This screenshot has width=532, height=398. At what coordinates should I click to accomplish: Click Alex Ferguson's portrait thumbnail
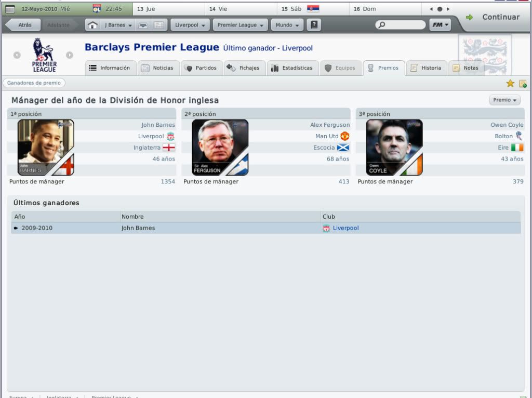pos(220,148)
